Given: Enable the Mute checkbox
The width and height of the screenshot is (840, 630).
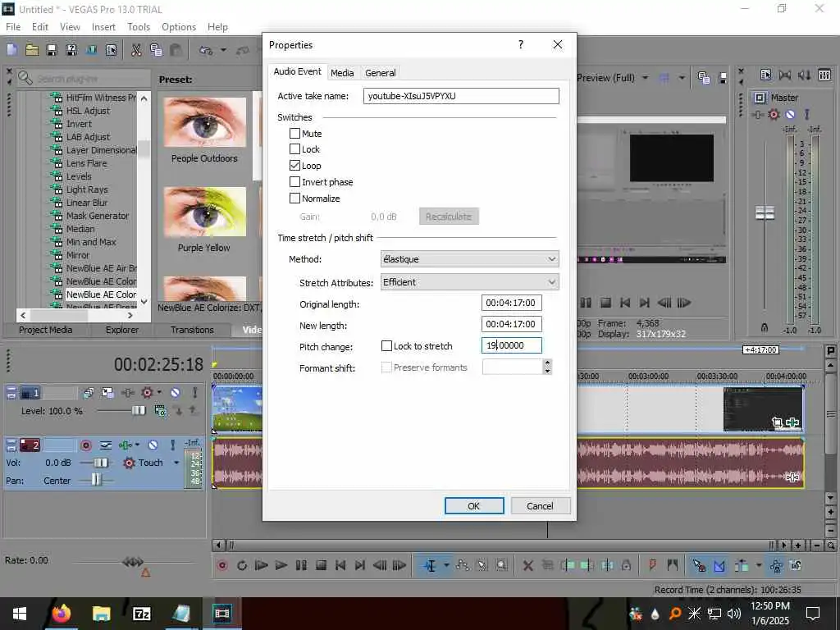Looking at the screenshot, I should (294, 134).
